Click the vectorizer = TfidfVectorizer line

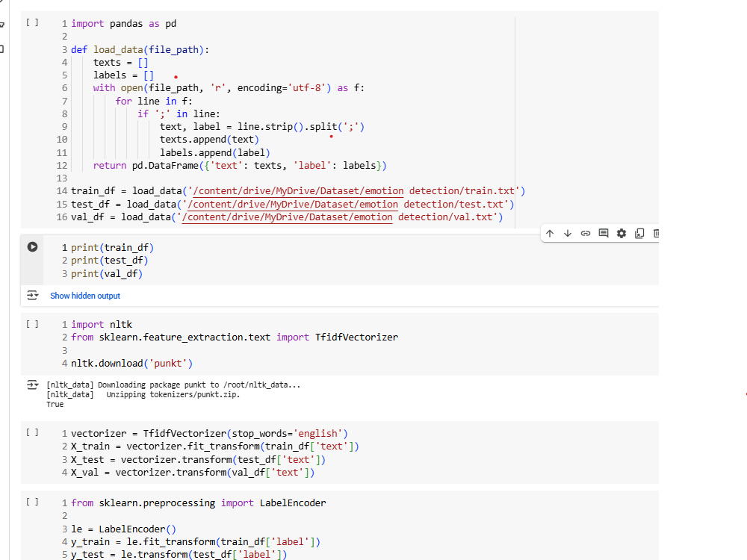coord(210,433)
